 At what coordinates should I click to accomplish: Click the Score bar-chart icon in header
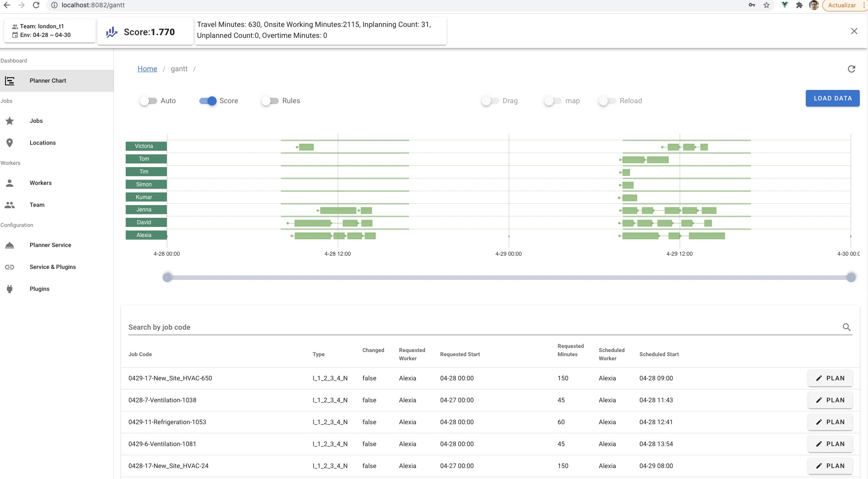click(111, 32)
